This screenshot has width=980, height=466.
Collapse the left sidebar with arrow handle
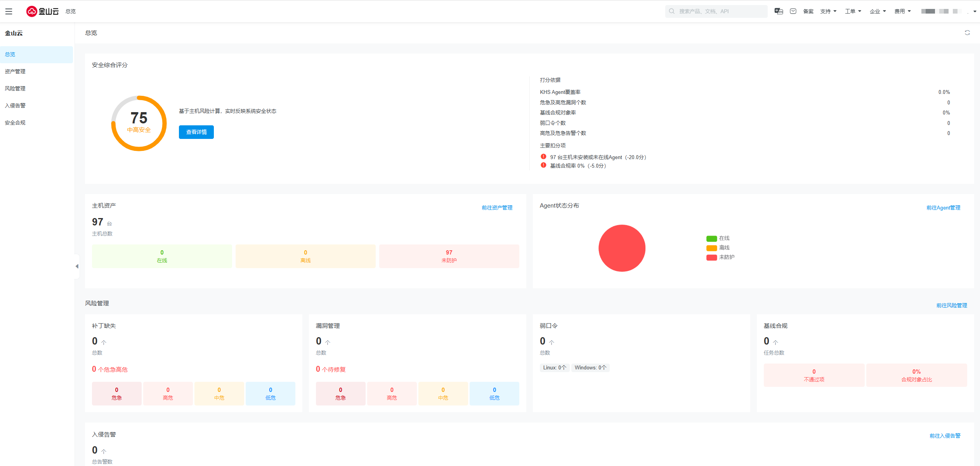point(77,266)
